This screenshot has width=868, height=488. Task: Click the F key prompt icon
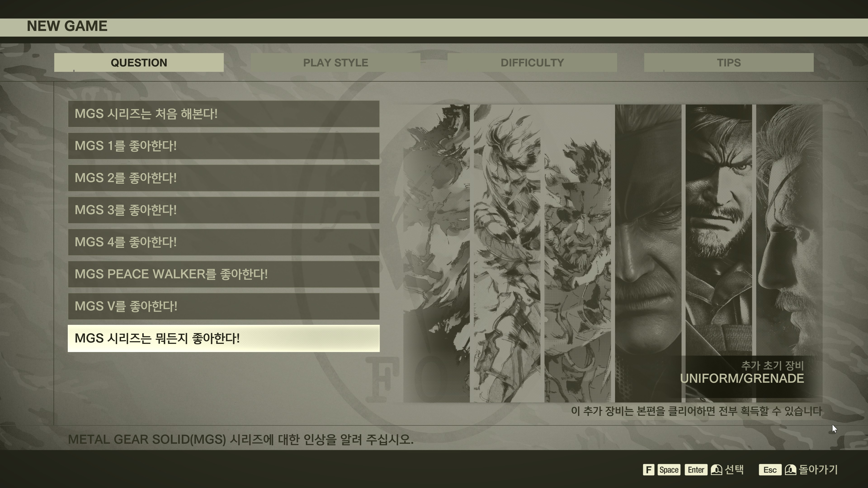649,470
